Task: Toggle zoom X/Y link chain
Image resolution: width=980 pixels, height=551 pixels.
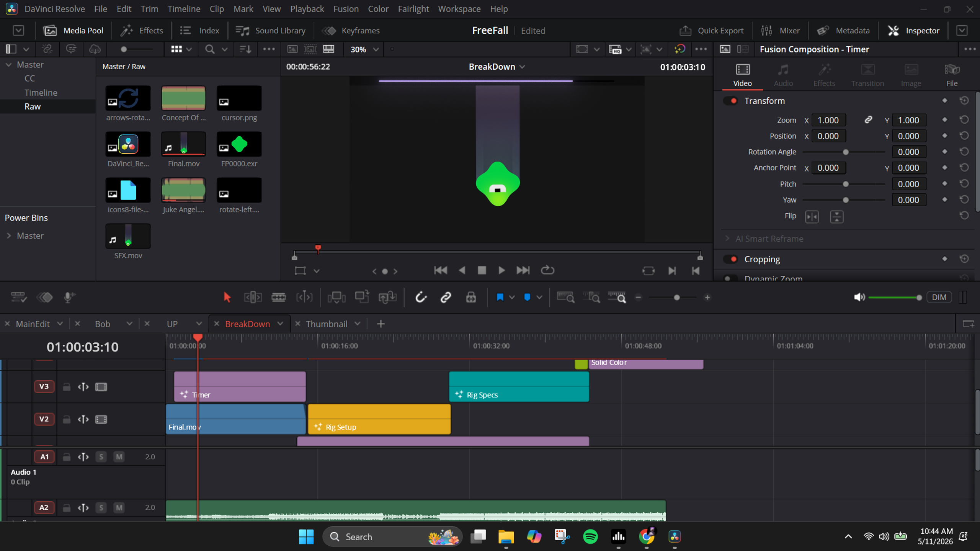Action: [x=868, y=120]
